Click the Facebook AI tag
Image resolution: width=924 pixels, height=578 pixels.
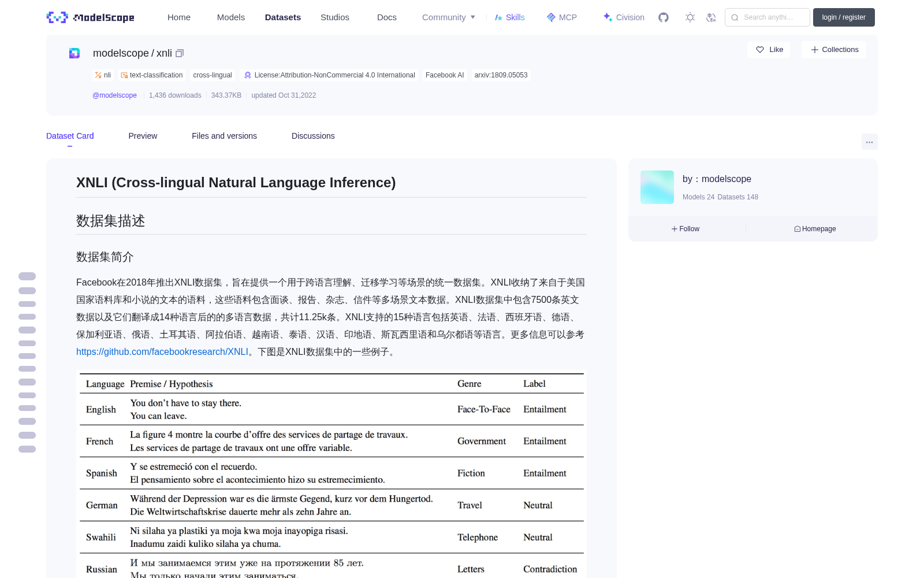tap(445, 75)
